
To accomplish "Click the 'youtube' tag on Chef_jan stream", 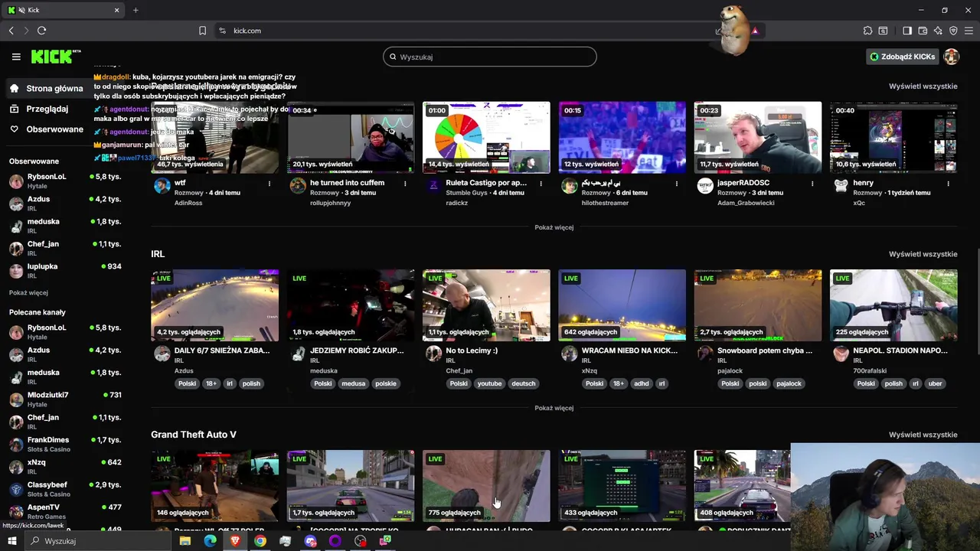I will (x=489, y=383).
